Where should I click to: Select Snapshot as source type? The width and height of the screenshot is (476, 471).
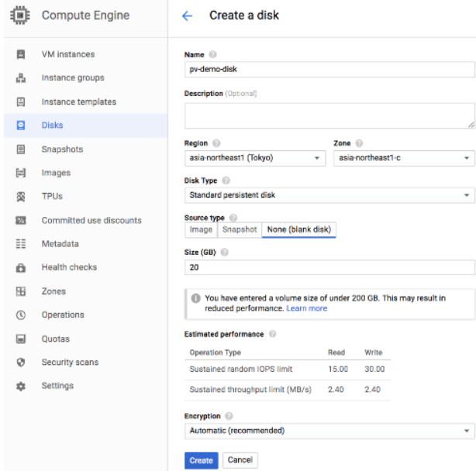[x=239, y=230]
